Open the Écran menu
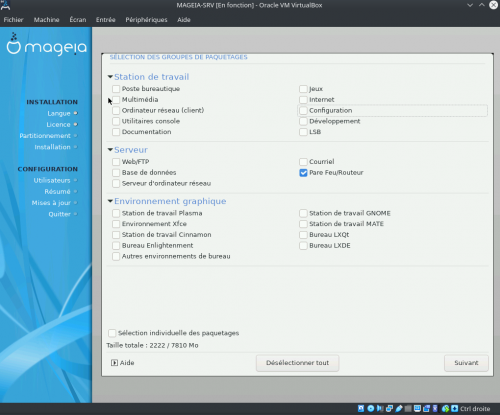Viewport: 500px width, 415px height. 78,20
